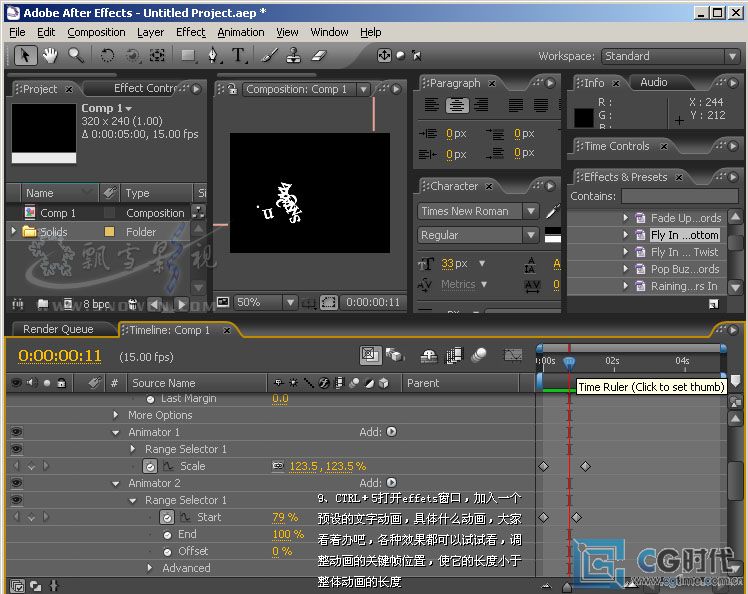Toggle the Start property stopwatch
Screen dimensions: 748x594
click(x=167, y=517)
